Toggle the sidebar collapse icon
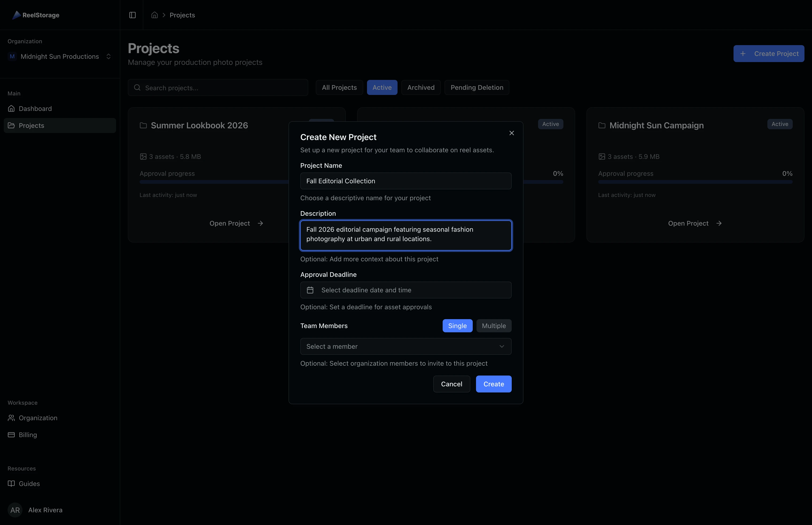 point(132,15)
